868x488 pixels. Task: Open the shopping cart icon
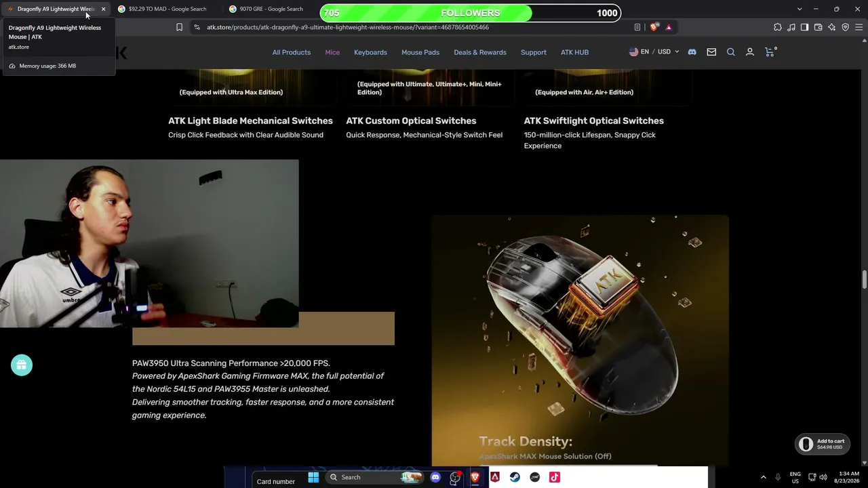tap(770, 52)
